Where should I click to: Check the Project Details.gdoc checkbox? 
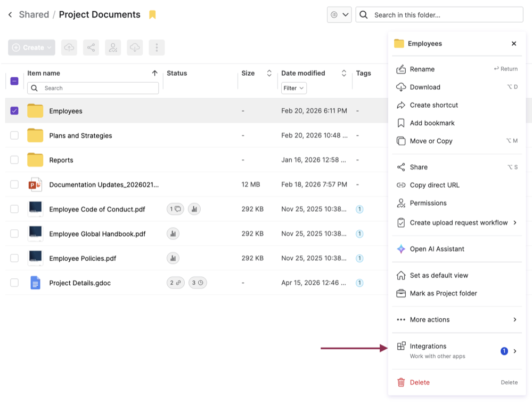(x=14, y=283)
